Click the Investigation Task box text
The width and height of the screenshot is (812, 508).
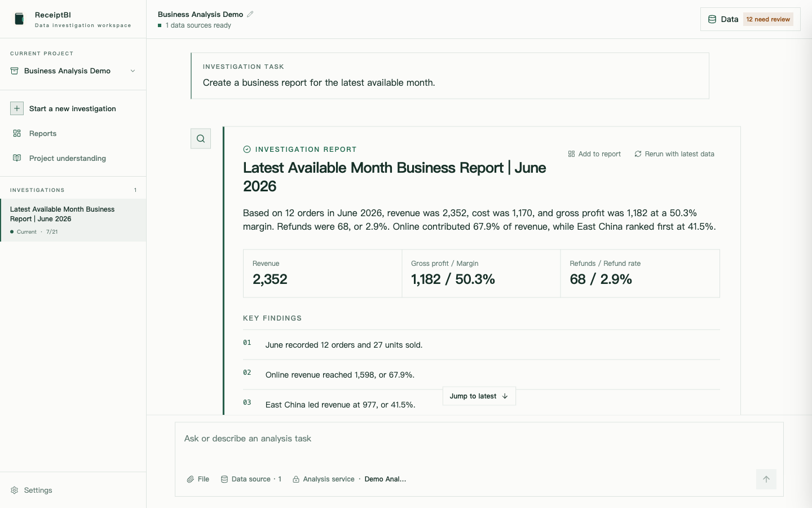pyautogui.click(x=319, y=82)
